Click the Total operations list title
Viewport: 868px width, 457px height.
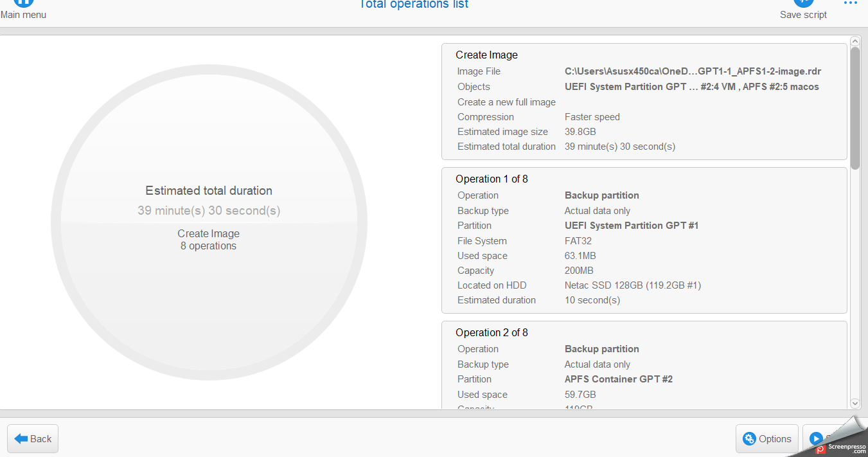(413, 5)
